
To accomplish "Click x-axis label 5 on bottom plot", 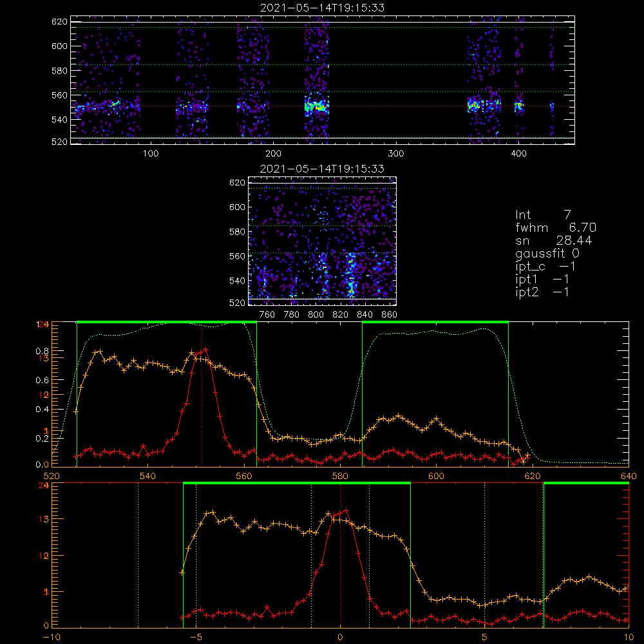I will pos(485,637).
